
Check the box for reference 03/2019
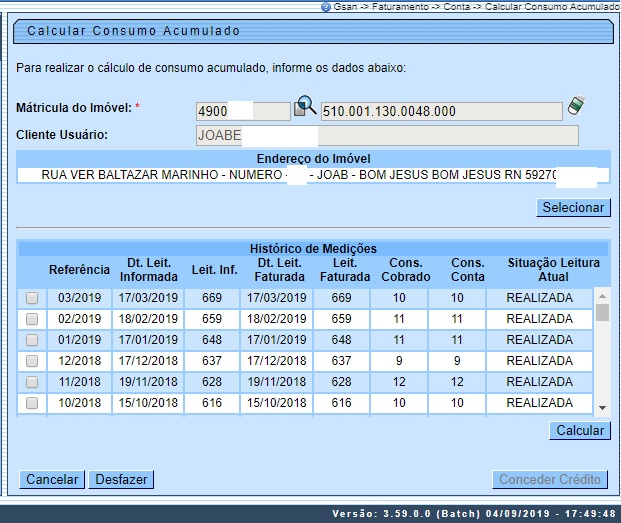pyautogui.click(x=32, y=298)
